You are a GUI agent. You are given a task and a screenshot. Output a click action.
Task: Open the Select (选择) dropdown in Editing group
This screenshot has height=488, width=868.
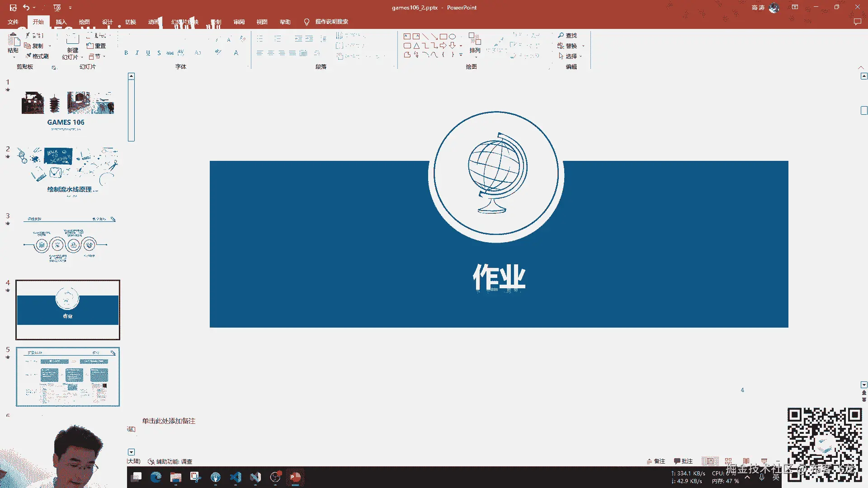pos(571,56)
